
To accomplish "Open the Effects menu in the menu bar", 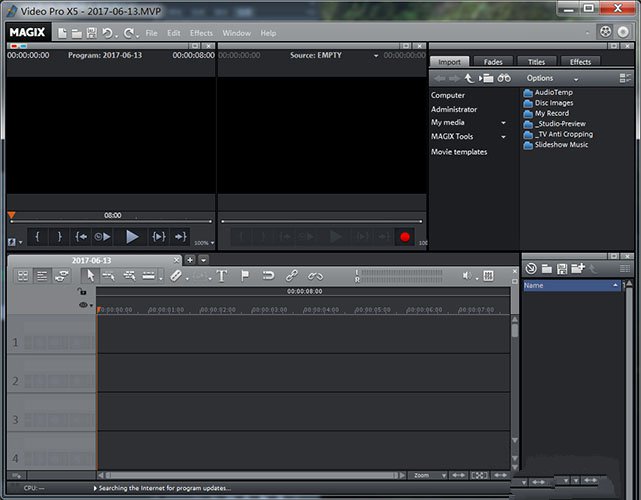I will point(201,33).
